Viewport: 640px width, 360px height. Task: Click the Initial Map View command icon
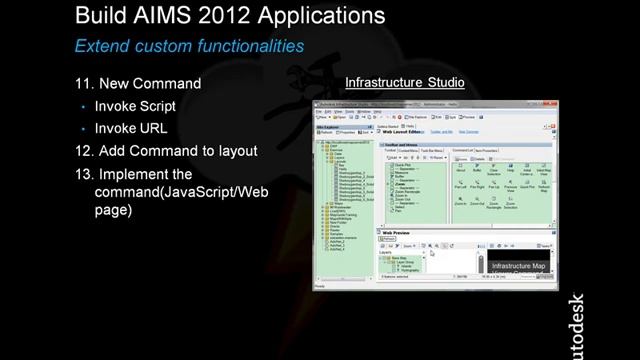544,169
